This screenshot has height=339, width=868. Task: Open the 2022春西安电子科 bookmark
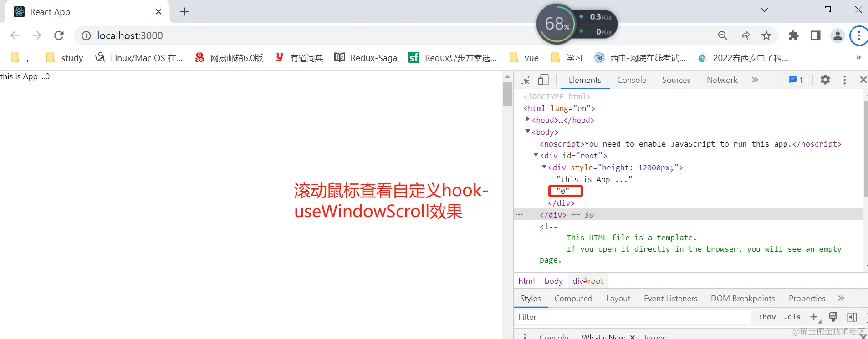coord(743,58)
